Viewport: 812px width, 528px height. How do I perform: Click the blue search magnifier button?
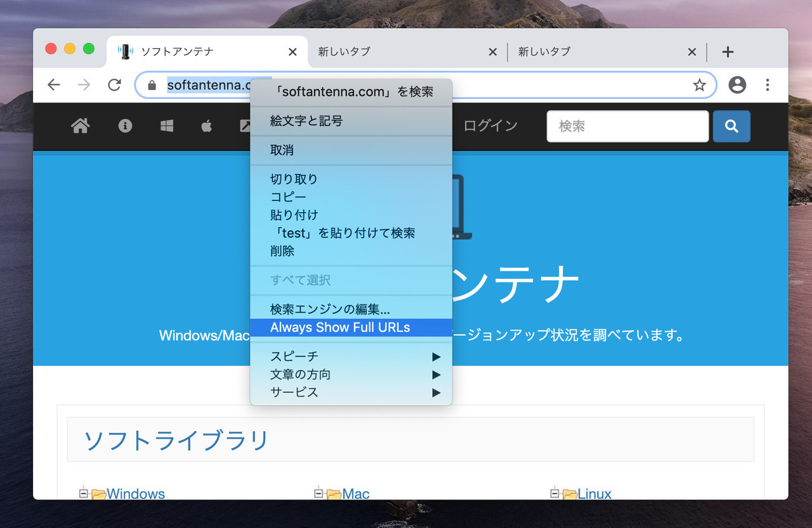pyautogui.click(x=731, y=126)
